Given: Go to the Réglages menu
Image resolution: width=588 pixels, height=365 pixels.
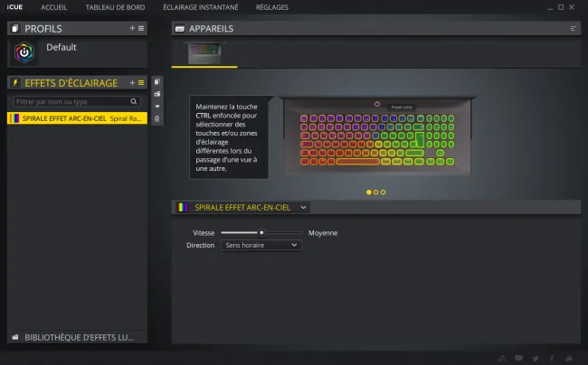Looking at the screenshot, I should pyautogui.click(x=272, y=7).
